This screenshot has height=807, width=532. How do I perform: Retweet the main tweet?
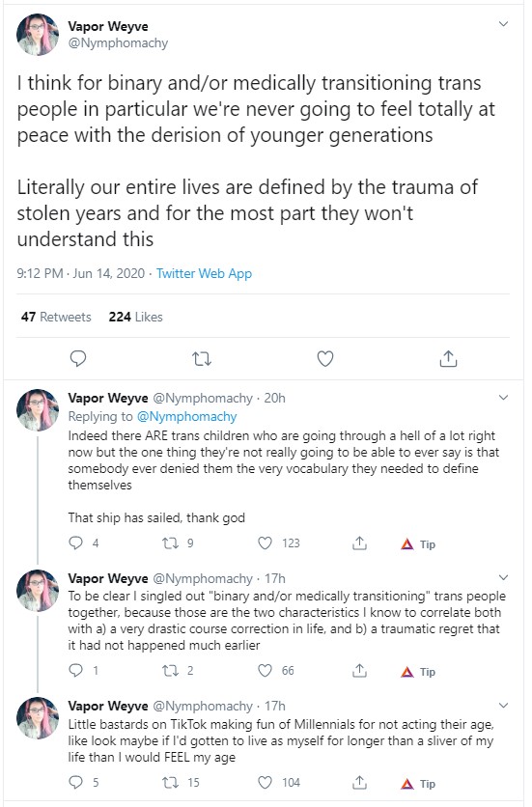pyautogui.click(x=202, y=358)
